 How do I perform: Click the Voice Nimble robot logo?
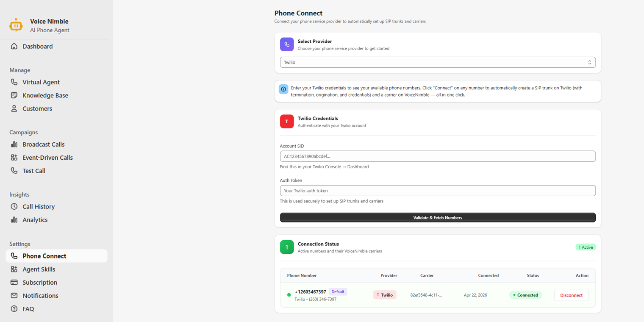coord(16,25)
